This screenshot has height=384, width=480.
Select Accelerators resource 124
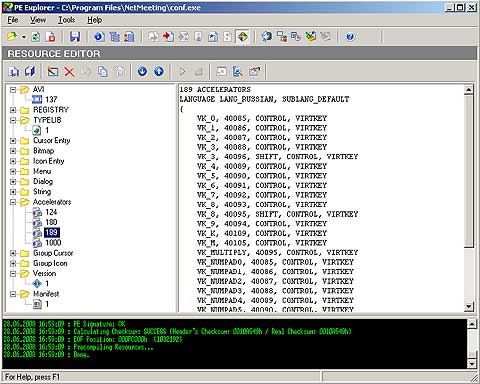(x=51, y=212)
